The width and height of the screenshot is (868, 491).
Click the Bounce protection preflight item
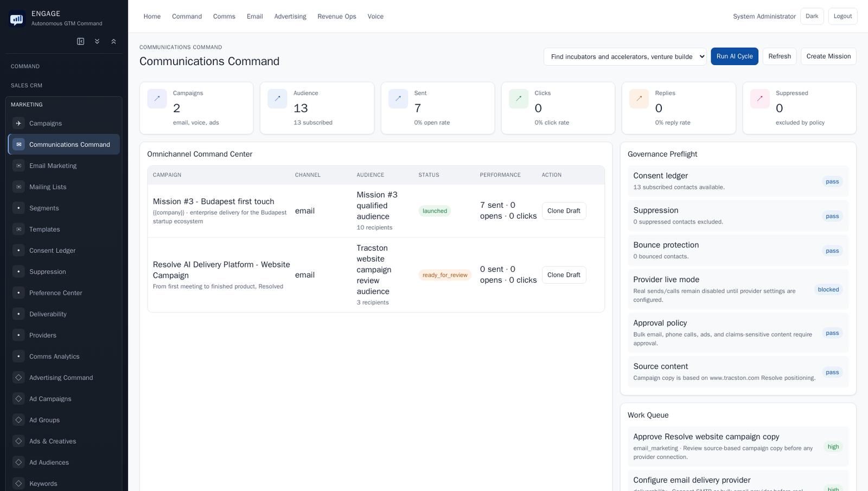[738, 251]
